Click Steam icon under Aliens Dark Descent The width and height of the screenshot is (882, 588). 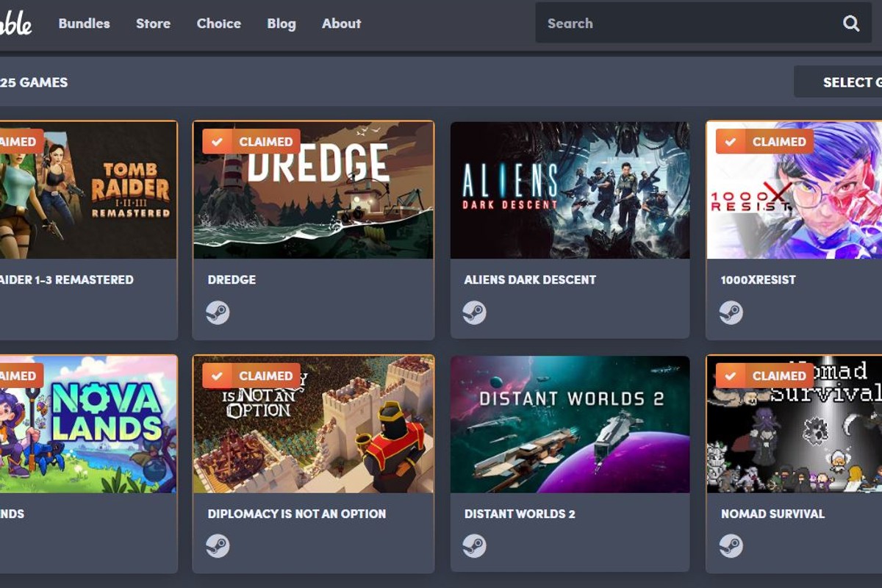474,313
